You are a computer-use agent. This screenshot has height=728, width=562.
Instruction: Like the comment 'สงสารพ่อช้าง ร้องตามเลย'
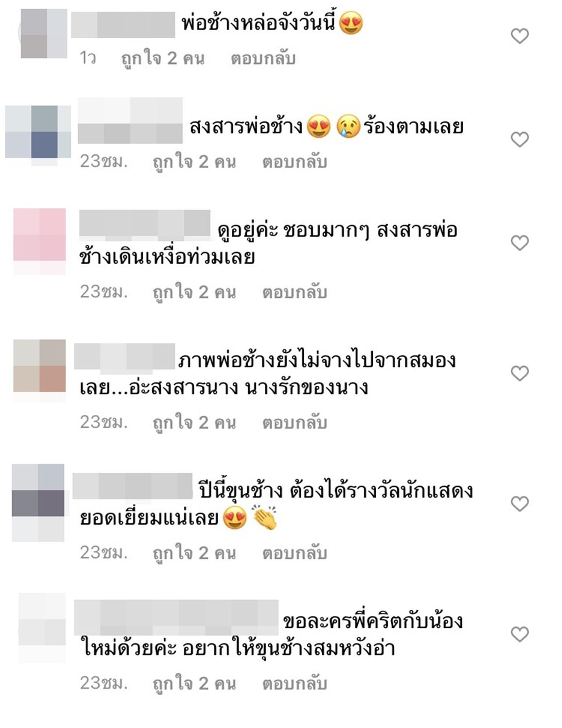[519, 139]
